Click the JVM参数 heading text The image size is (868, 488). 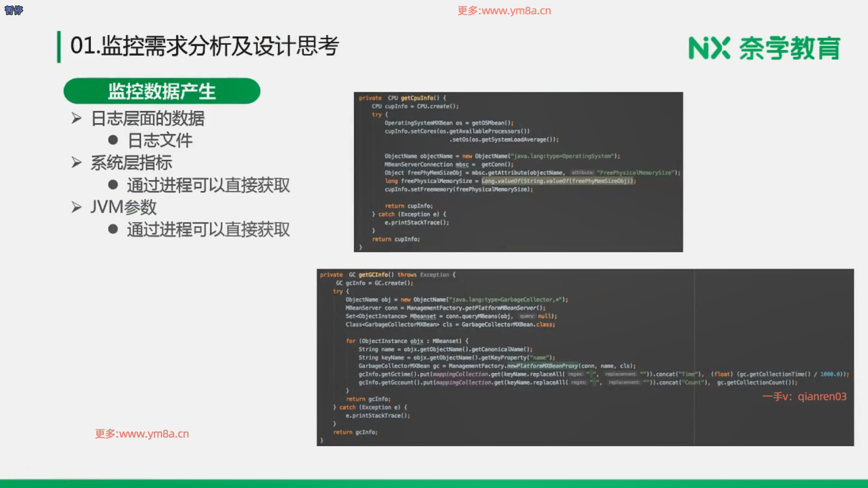[123, 207]
